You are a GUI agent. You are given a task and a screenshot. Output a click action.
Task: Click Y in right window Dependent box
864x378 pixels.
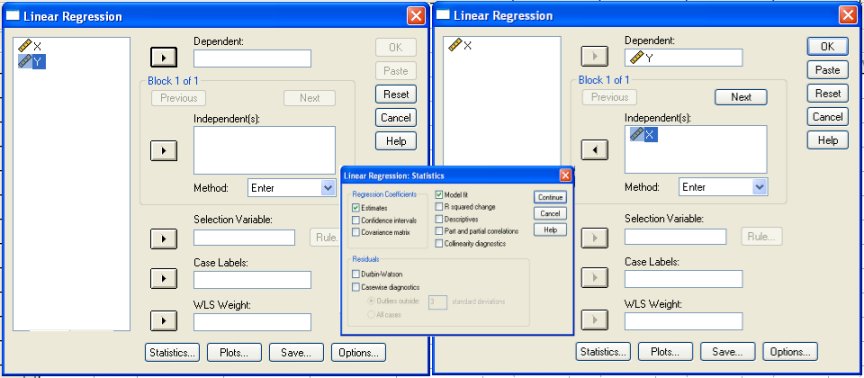(x=641, y=58)
